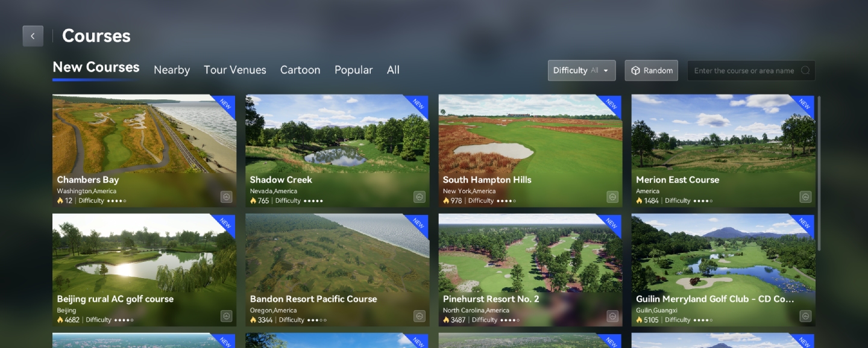Click the Courses page title
The height and width of the screenshot is (348, 868).
point(96,36)
